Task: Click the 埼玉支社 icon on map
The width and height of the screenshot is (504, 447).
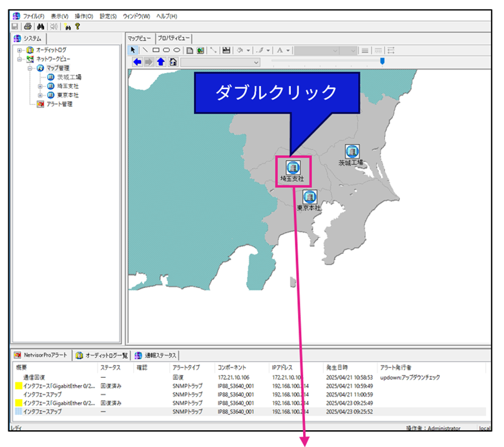Action: [292, 166]
